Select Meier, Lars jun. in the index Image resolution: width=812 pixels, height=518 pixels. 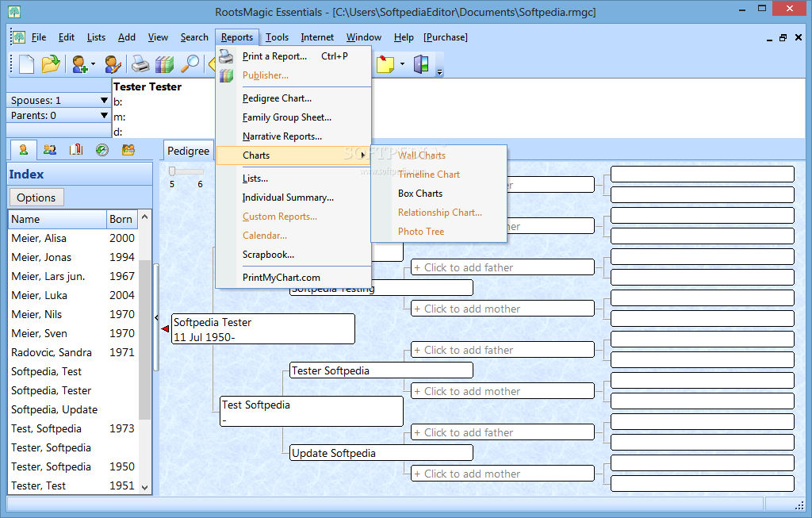[73, 276]
